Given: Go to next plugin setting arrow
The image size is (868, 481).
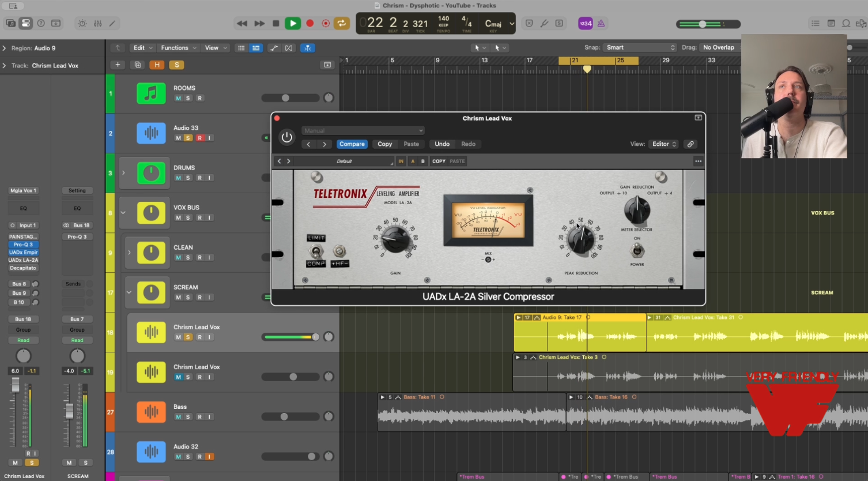Looking at the screenshot, I should pos(324,144).
